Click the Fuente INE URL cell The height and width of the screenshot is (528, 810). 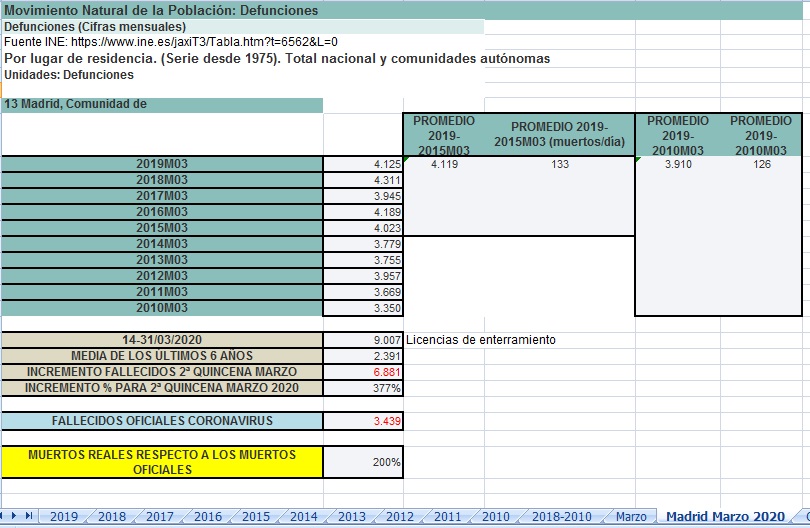171,42
